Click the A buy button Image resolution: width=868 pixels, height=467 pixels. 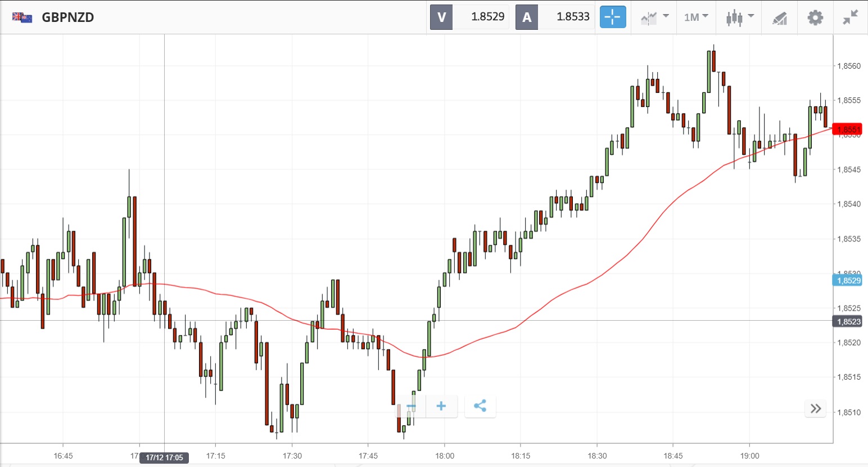point(527,17)
